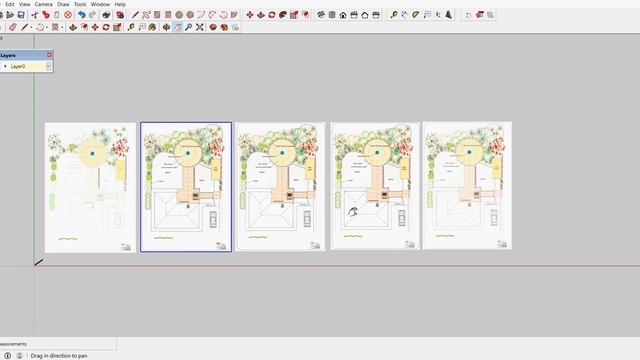Select the Polygon tool beside Circle
This screenshot has width=640, height=360.
[190, 15]
